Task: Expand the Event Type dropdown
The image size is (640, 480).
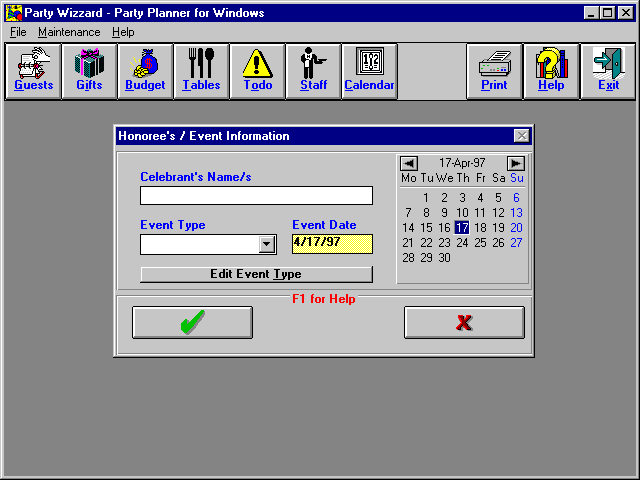Action: pyautogui.click(x=266, y=244)
